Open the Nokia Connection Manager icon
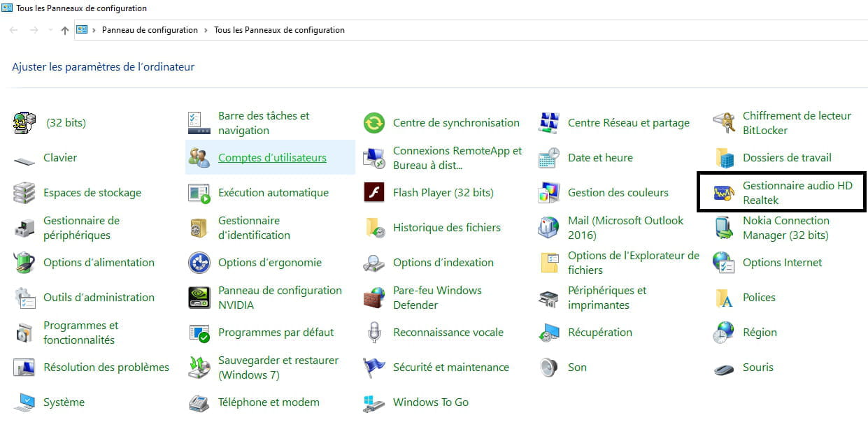Image resolution: width=868 pixels, height=429 pixels. tap(724, 228)
